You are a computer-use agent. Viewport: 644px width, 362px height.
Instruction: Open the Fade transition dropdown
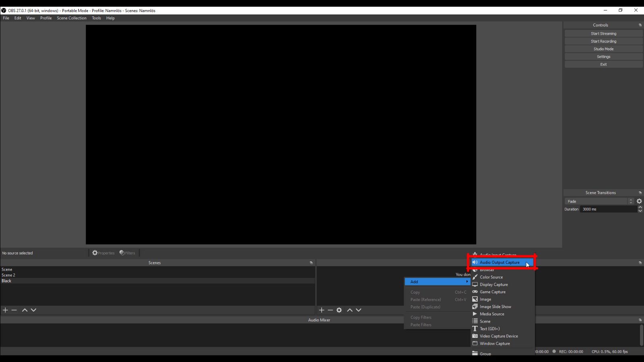599,201
